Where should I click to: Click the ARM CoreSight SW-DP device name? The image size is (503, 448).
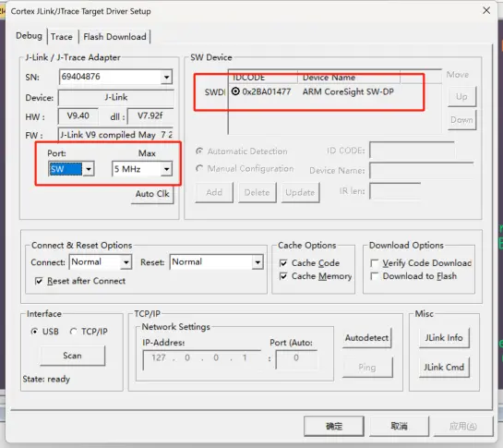pos(348,91)
